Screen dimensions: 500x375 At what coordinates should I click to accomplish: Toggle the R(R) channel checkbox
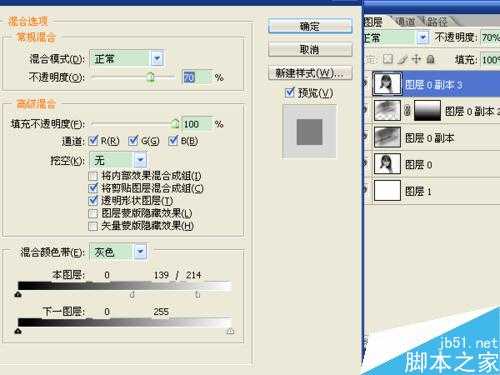click(94, 141)
